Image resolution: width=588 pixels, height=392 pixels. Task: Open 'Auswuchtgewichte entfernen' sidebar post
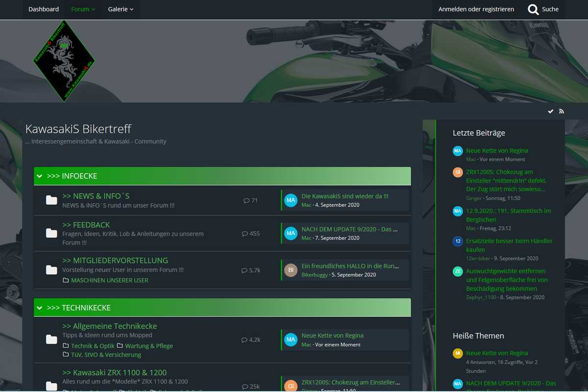(x=507, y=280)
